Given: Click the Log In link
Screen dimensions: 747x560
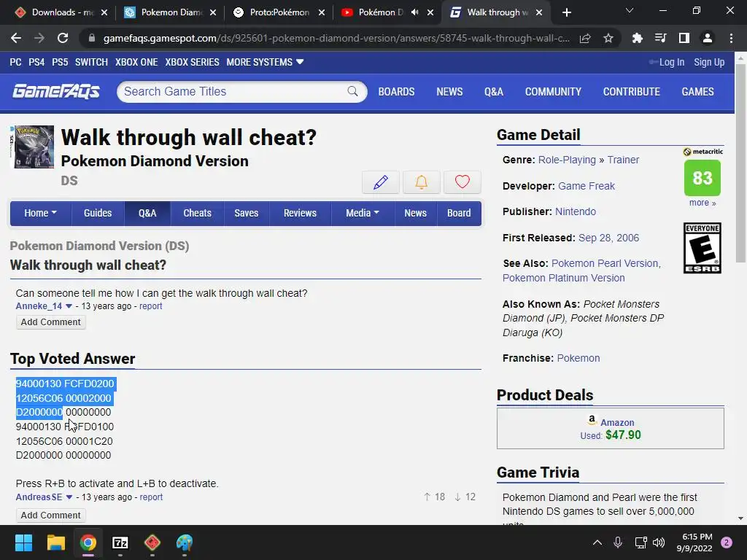Looking at the screenshot, I should [x=671, y=62].
